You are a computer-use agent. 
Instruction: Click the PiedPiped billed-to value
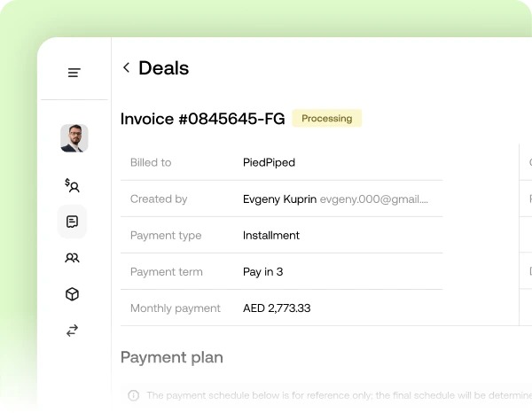coord(269,162)
